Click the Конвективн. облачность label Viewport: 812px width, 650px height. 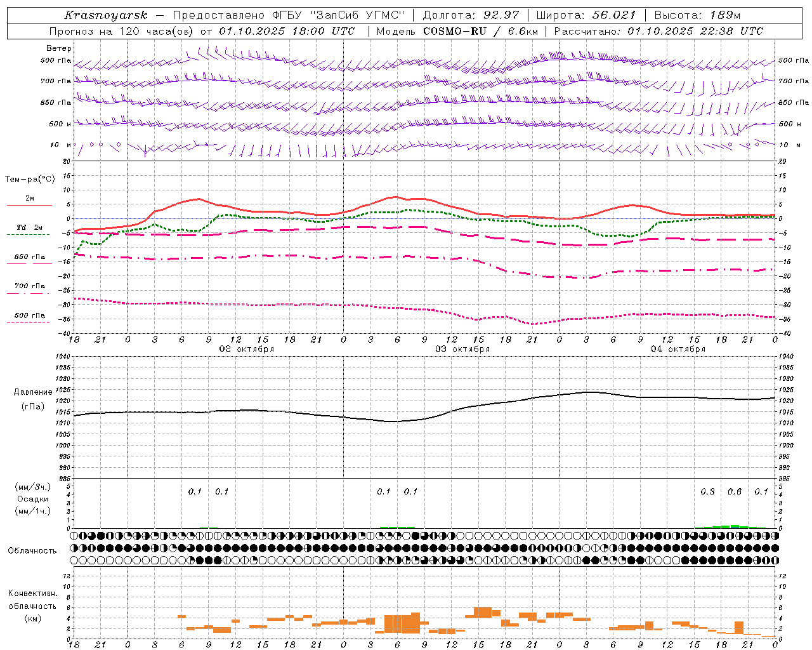[x=32, y=600]
